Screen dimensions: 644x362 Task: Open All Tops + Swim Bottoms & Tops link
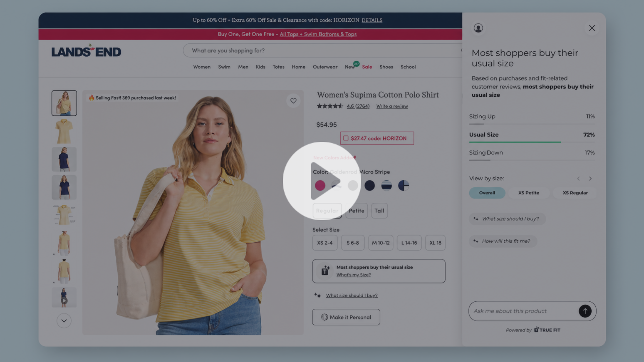(x=318, y=34)
